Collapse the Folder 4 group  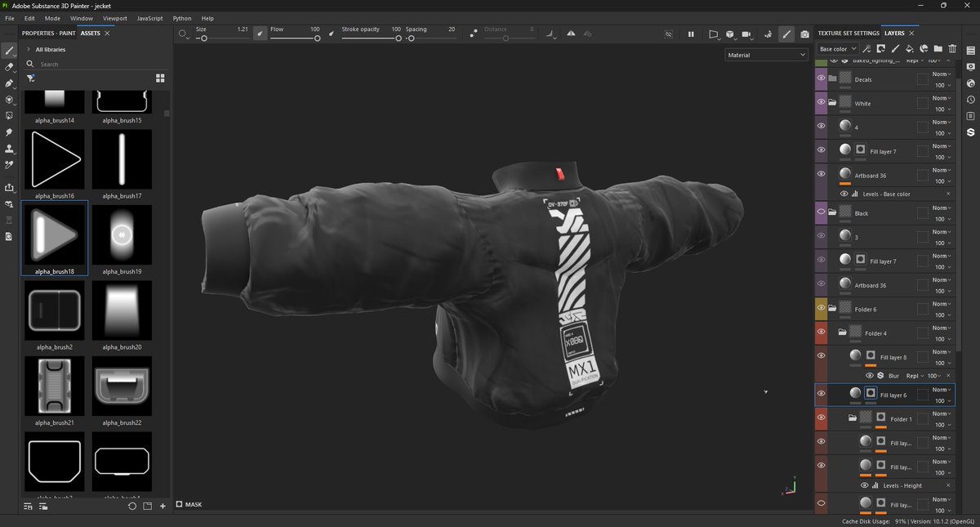(x=842, y=333)
